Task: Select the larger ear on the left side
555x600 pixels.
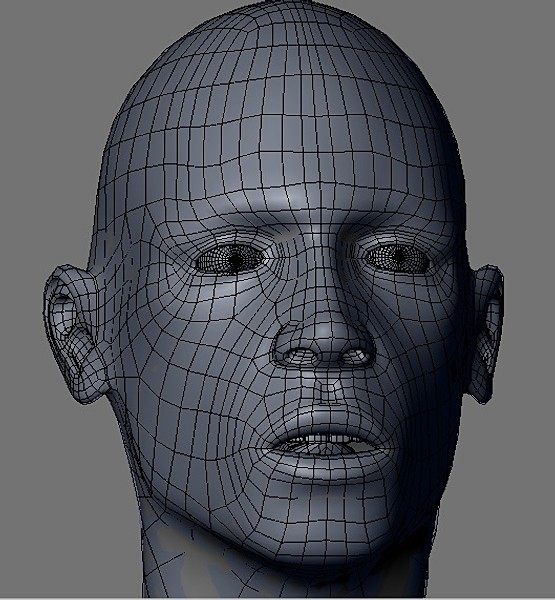Action: tap(77, 333)
